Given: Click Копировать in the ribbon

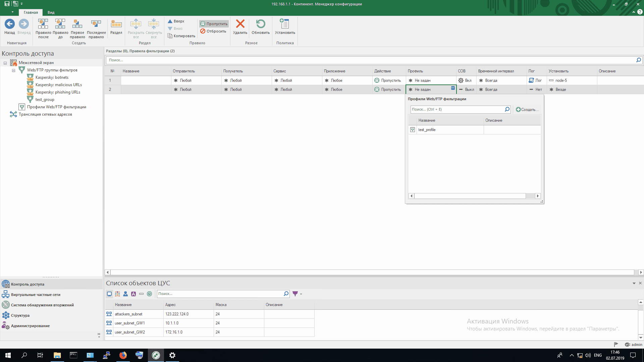Looking at the screenshot, I should pyautogui.click(x=181, y=36).
